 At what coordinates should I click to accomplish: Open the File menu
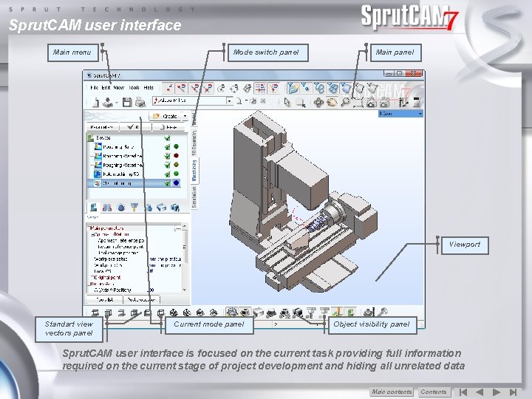tap(95, 87)
